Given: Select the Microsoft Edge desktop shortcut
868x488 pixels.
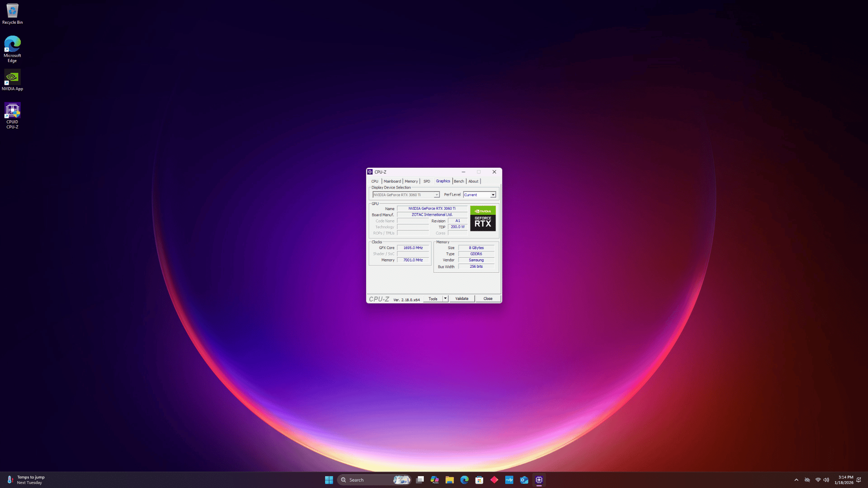Looking at the screenshot, I should (x=12, y=49).
